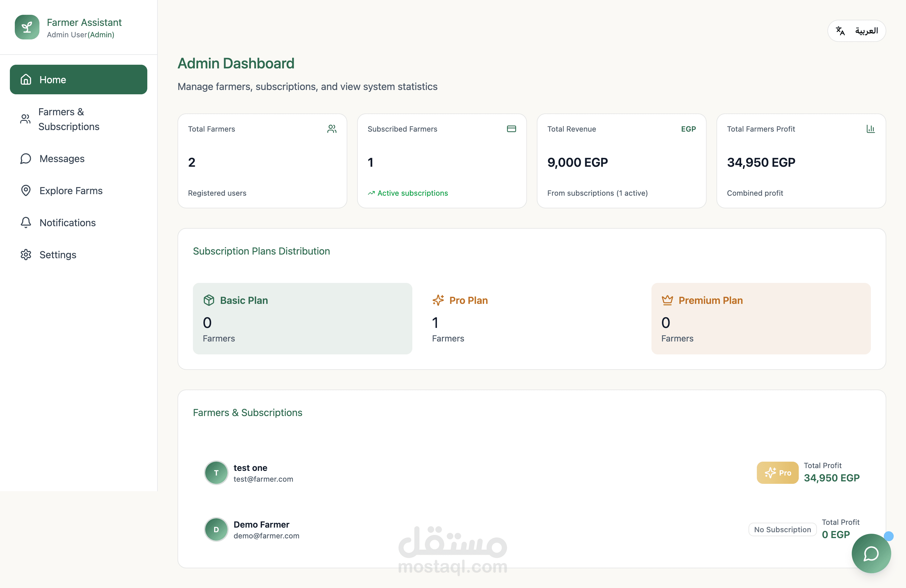Click the Basic Plan box icon

(x=209, y=300)
